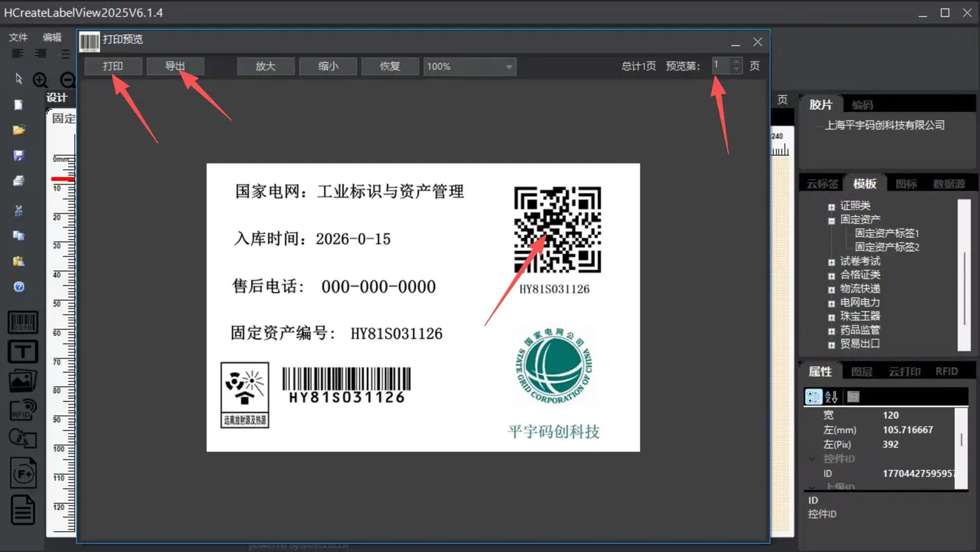Open a file via the folder icon
The height and width of the screenshot is (552, 980).
(x=19, y=130)
